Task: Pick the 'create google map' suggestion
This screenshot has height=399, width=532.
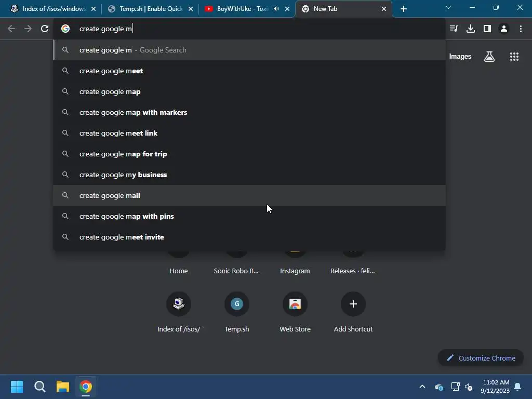Action: click(x=249, y=91)
